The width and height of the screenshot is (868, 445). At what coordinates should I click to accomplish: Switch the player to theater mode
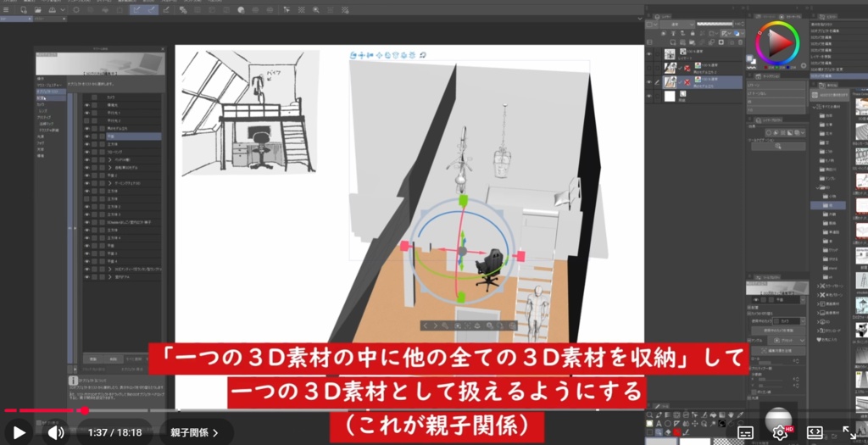815,432
